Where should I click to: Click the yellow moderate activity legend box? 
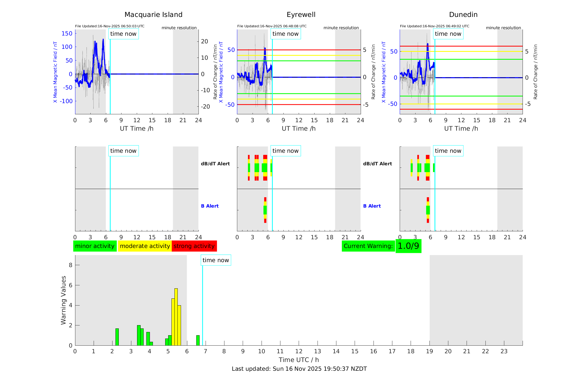(x=145, y=246)
